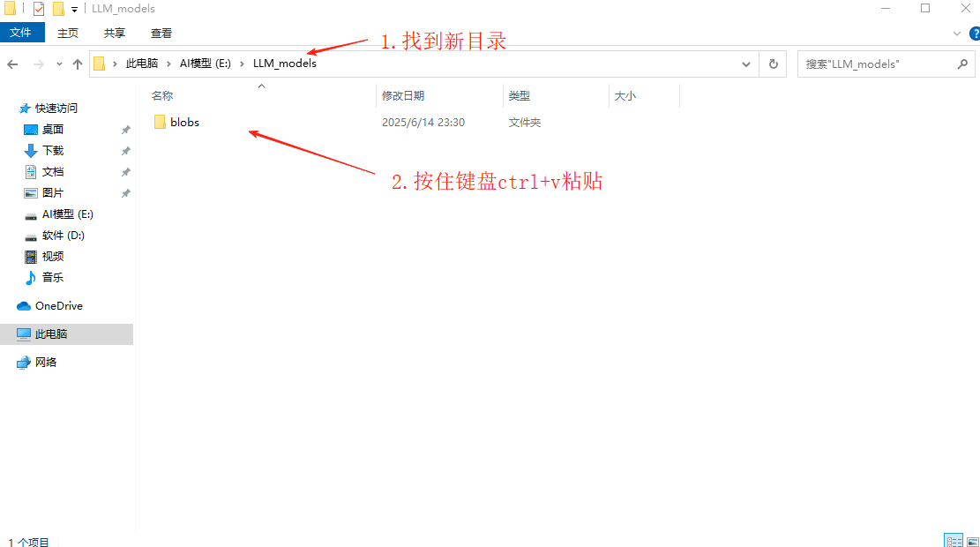The image size is (980, 547).
Task: Minimize the LLM_models window
Action: (x=886, y=8)
